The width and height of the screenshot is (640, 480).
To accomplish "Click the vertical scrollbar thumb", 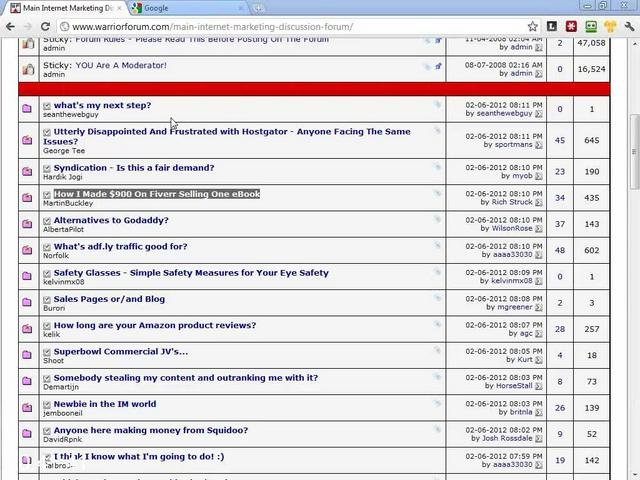I will click(x=635, y=151).
